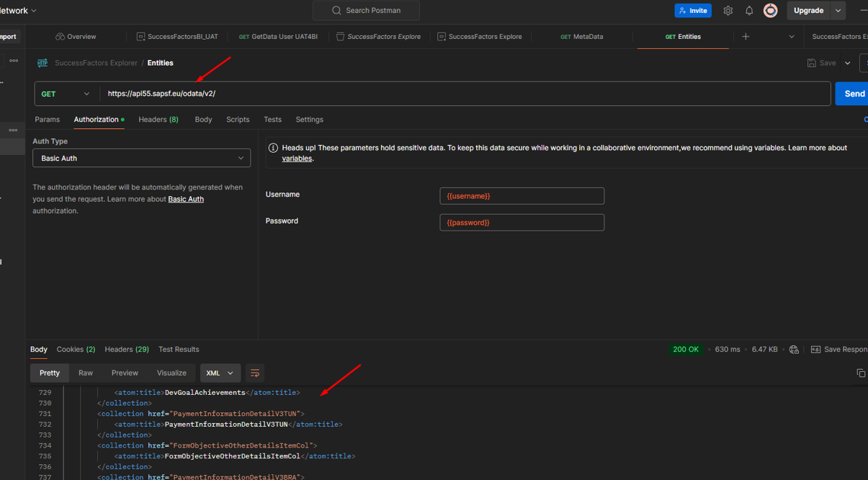Expand the Upgrade dropdown arrow
This screenshot has width=868, height=480.
(x=838, y=11)
